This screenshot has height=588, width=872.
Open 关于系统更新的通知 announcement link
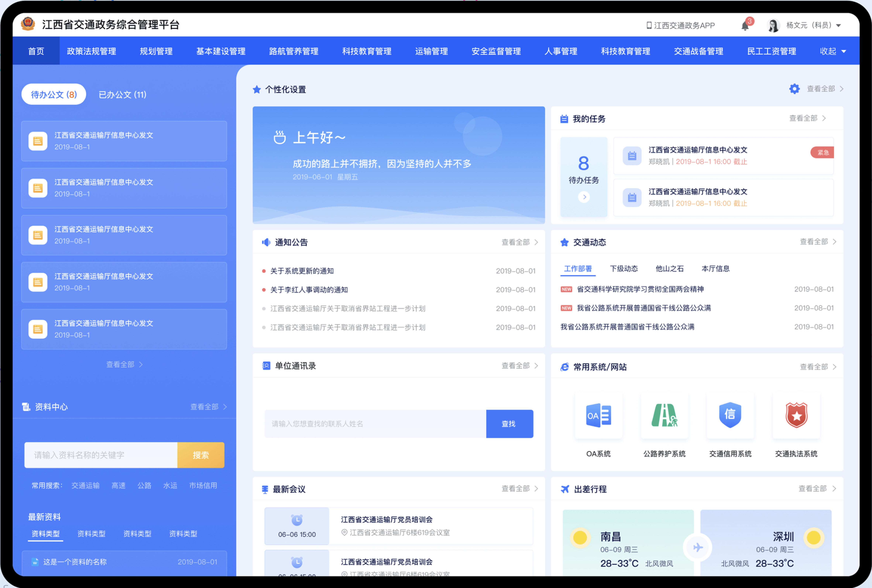coord(302,271)
